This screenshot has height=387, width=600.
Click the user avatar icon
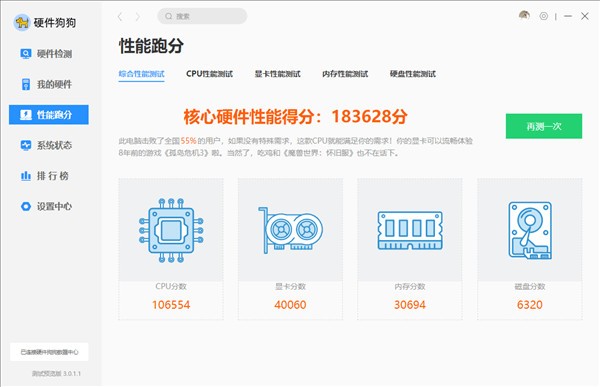[x=524, y=16]
